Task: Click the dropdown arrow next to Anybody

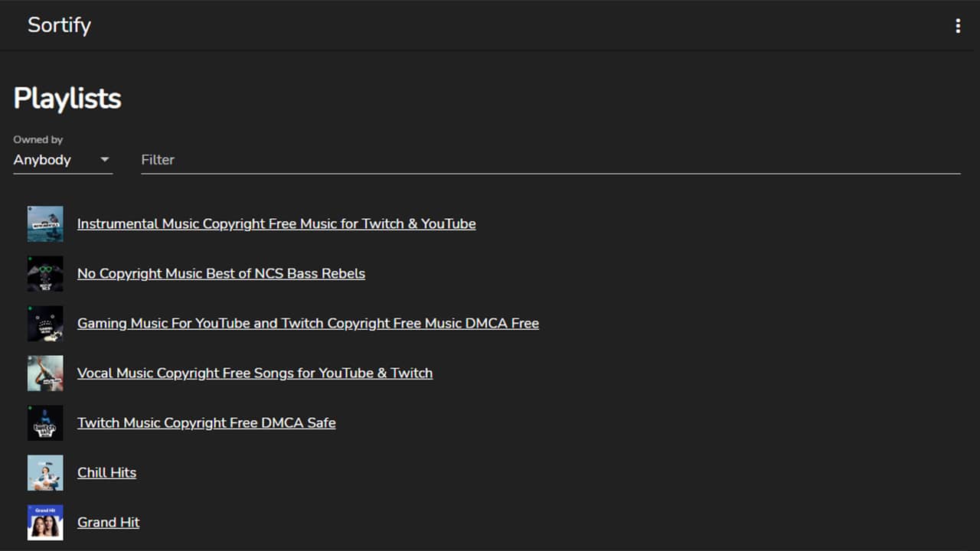Action: click(105, 160)
